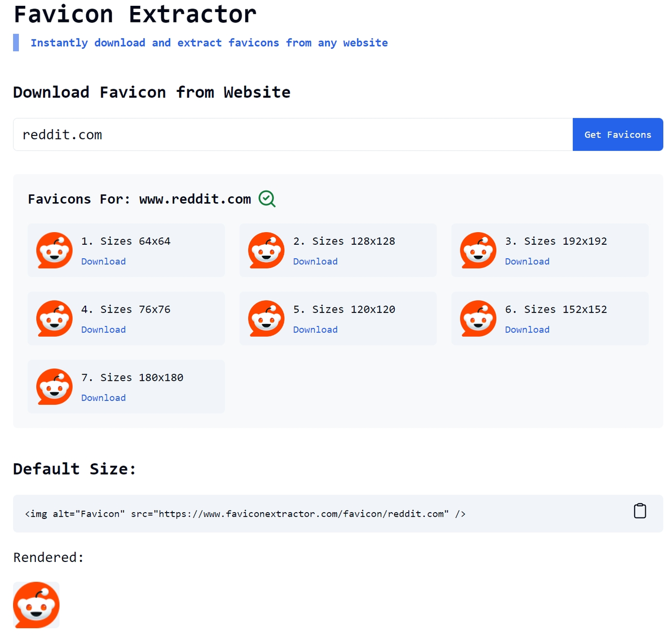Click the 64x64 Reddit favicon thumbnail

(54, 251)
